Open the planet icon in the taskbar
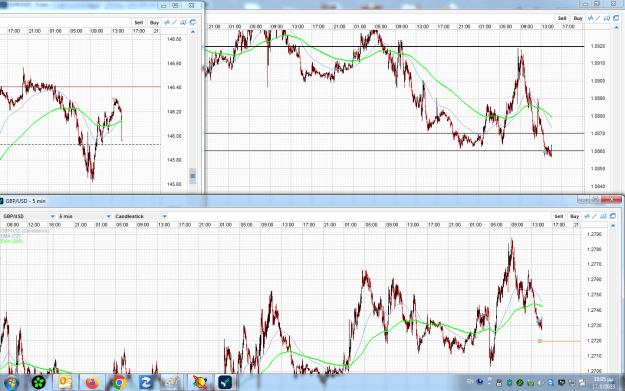 click(200, 383)
